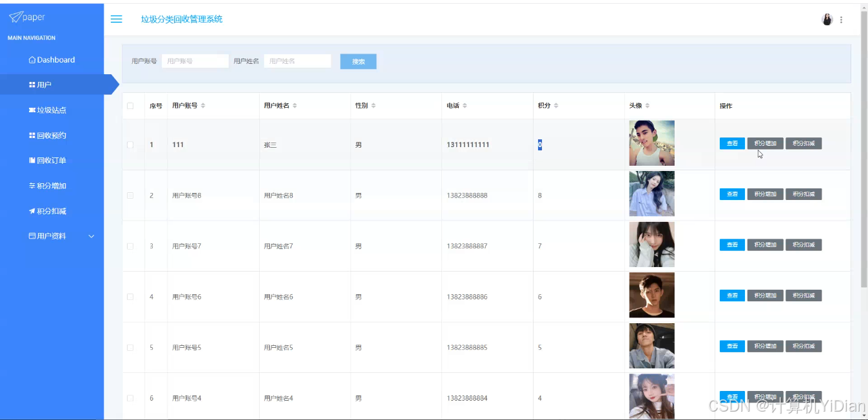Open 积分扣减 sidebar entry
Image resolution: width=868 pixels, height=420 pixels.
pyautogui.click(x=52, y=211)
